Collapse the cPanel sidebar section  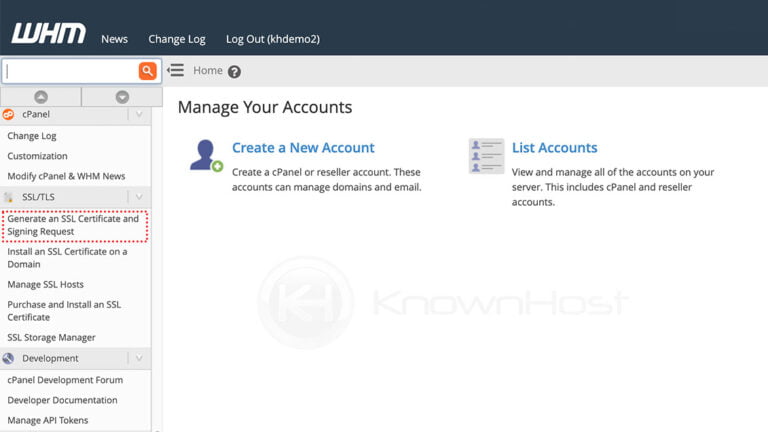(x=139, y=115)
